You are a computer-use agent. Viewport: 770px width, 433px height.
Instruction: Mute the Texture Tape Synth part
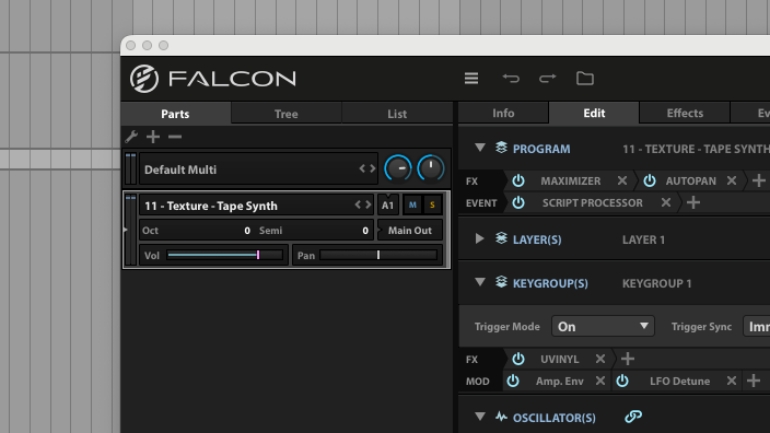(x=412, y=205)
